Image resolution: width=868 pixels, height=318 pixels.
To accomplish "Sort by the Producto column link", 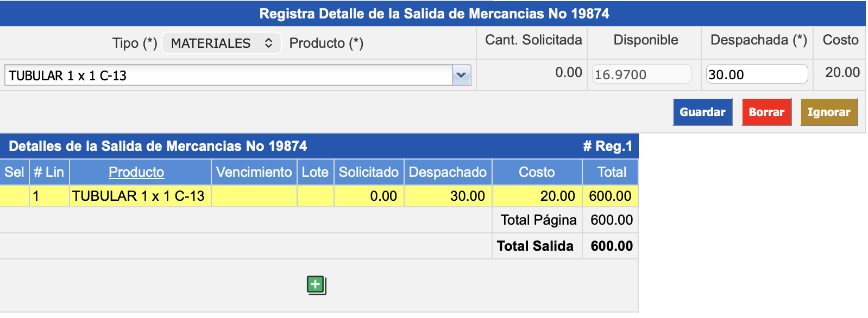I will [x=136, y=172].
